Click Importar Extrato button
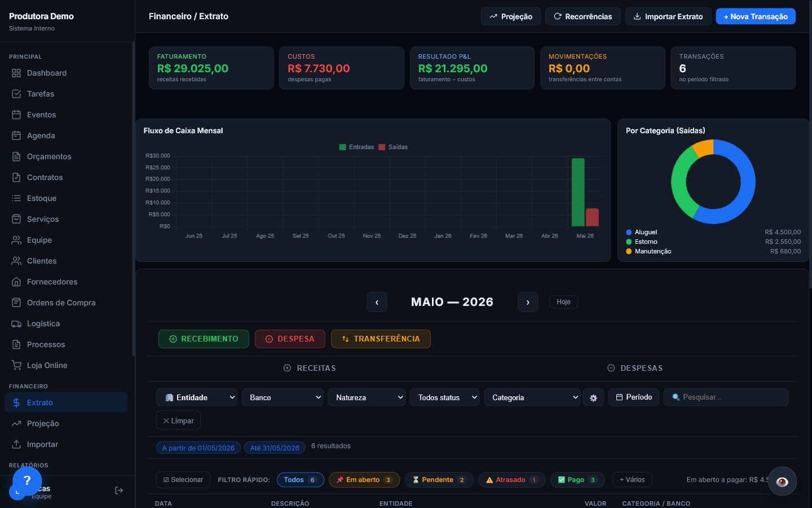812x508 pixels. coord(668,16)
